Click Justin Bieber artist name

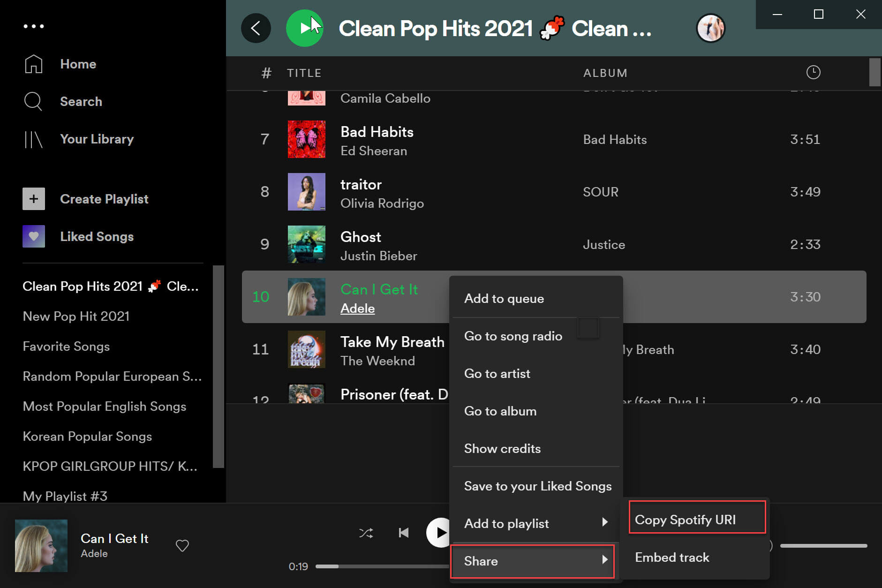click(x=379, y=256)
